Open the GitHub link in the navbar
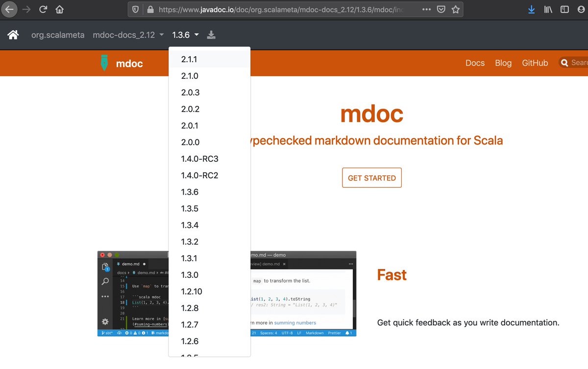588x369 pixels. click(x=535, y=63)
